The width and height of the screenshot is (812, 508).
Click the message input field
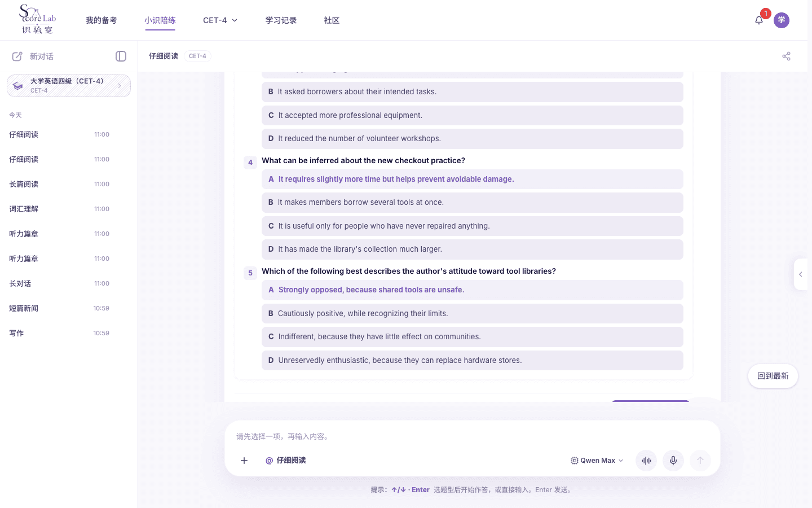click(x=473, y=436)
